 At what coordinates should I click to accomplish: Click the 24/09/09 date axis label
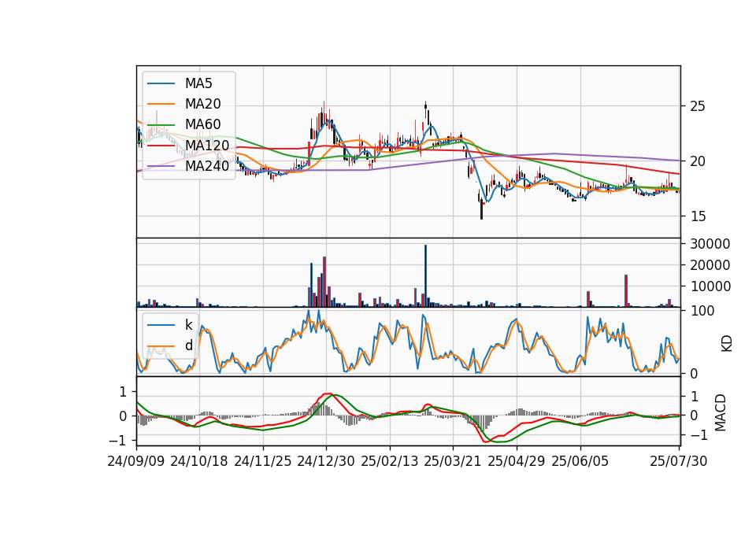[x=136, y=461]
